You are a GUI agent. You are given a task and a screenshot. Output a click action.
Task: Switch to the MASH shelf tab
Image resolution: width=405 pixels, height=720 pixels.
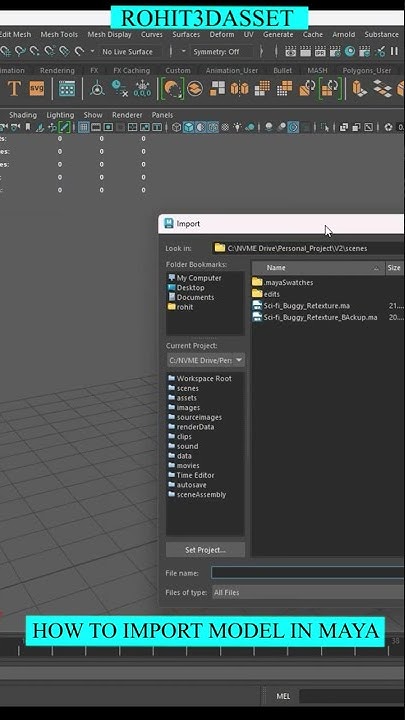tap(317, 70)
